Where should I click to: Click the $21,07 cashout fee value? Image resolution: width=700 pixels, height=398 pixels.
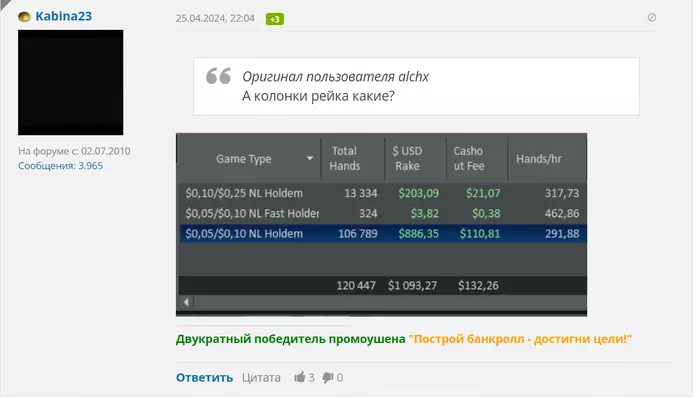point(483,193)
